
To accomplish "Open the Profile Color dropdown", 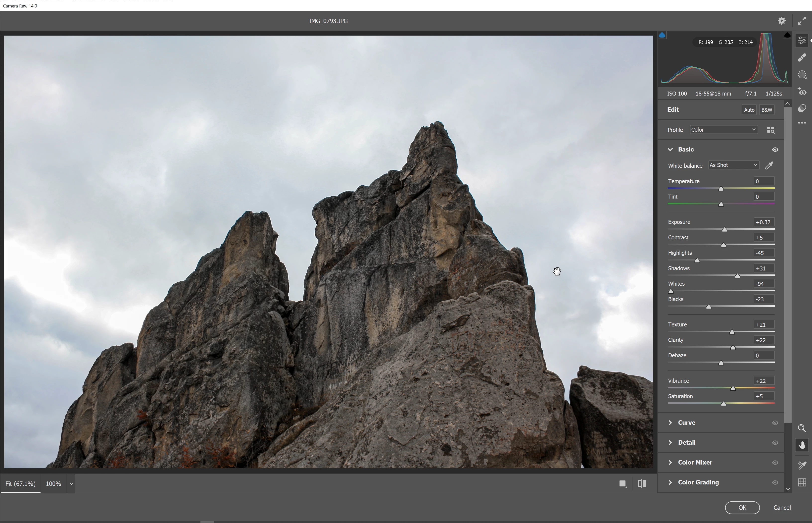I will 723,130.
